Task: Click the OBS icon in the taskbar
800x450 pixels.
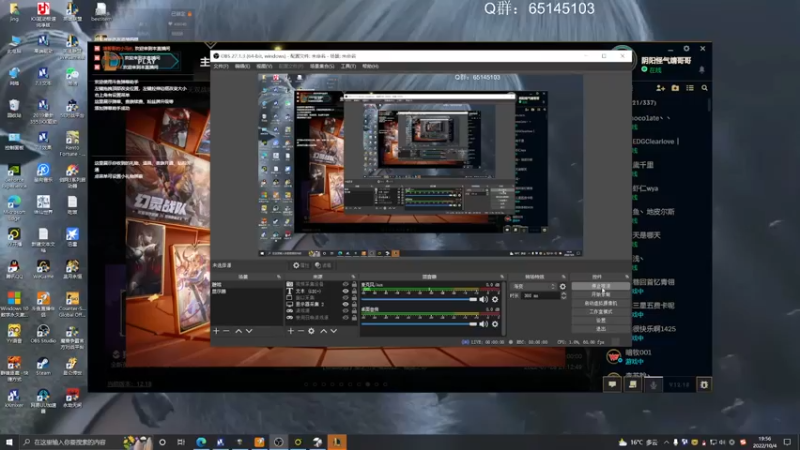Action: coord(279,442)
